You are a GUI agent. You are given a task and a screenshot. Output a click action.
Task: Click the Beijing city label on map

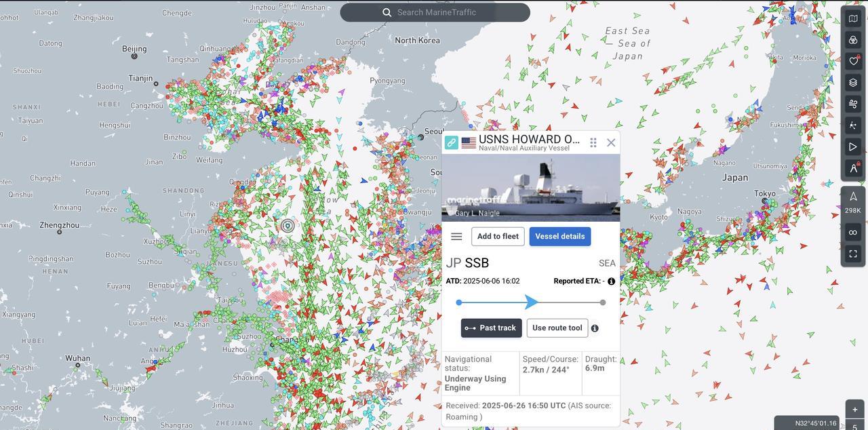tap(134, 49)
